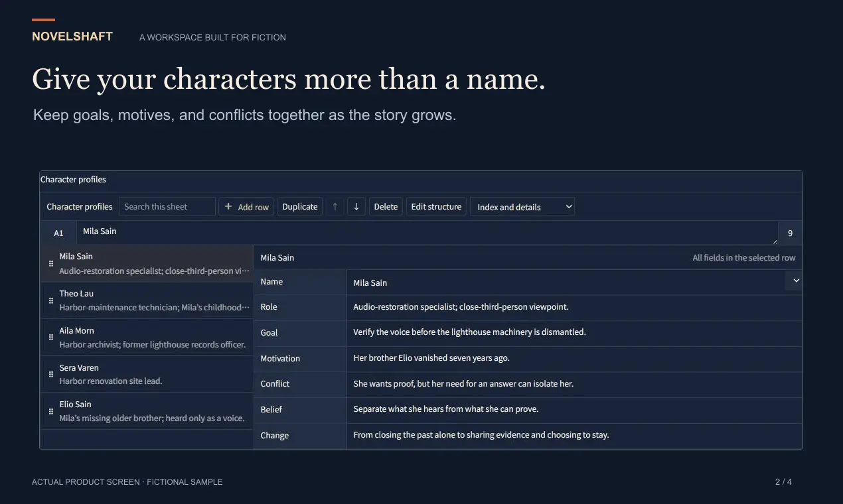Click the Role value about audio-restoration specialist
843x504 pixels.
pos(461,307)
